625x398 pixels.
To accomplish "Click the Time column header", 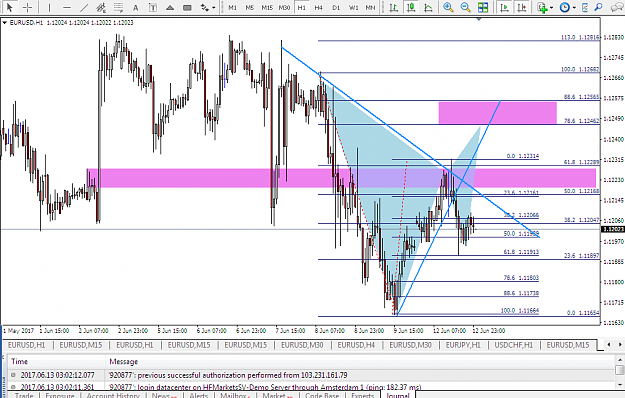I will pyautogui.click(x=57, y=361).
